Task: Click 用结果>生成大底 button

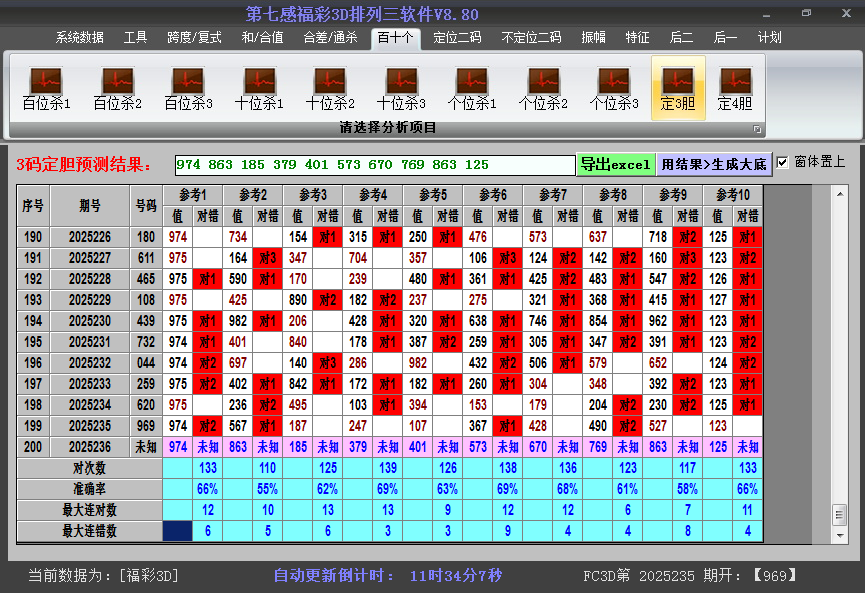Action: 714,164
